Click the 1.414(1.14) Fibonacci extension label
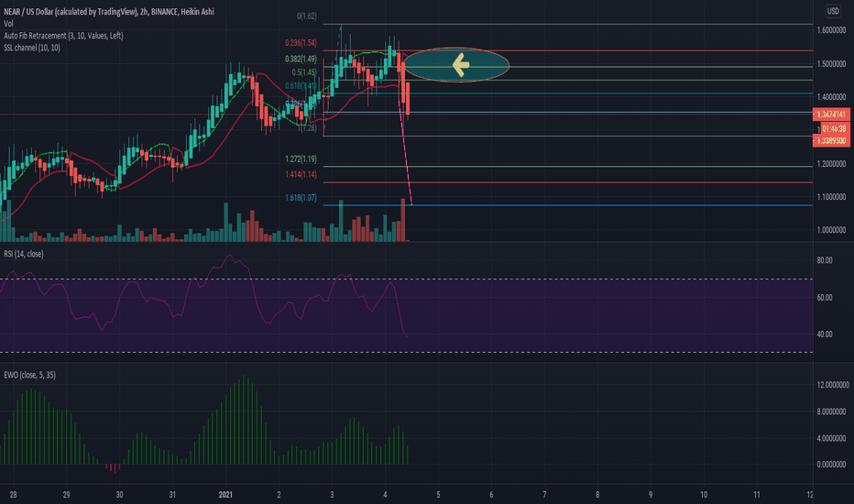The width and height of the screenshot is (854, 504). point(301,174)
